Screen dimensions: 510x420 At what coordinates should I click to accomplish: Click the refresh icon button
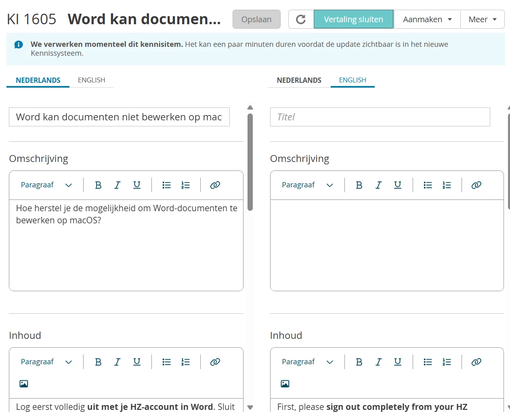click(x=301, y=19)
